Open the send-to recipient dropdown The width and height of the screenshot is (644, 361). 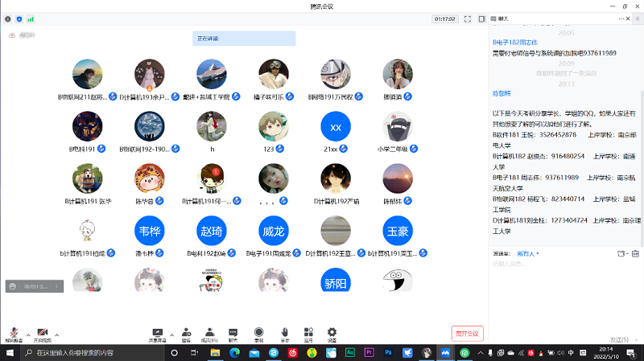pos(528,253)
